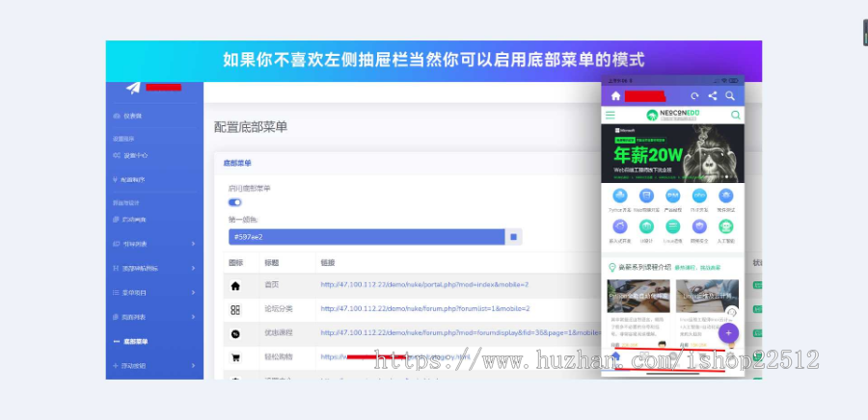Image resolution: width=868 pixels, height=420 pixels.
Task: Tap first blue category icon in top row
Action: point(620,196)
